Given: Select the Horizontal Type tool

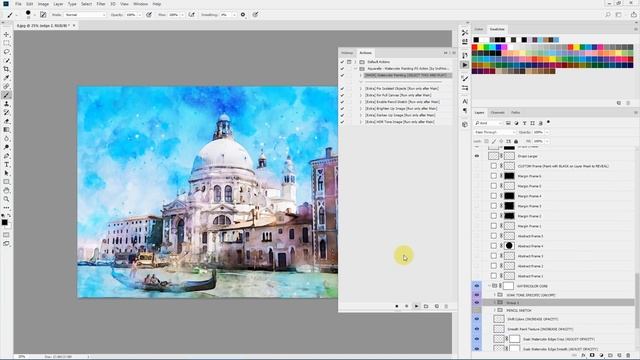Looking at the screenshot, I should 6,164.
